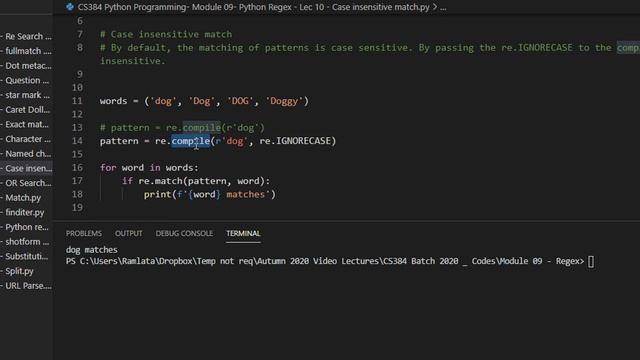Click the 'words' variable on line 11
Viewport: 640px width, 360px height.
pos(113,101)
